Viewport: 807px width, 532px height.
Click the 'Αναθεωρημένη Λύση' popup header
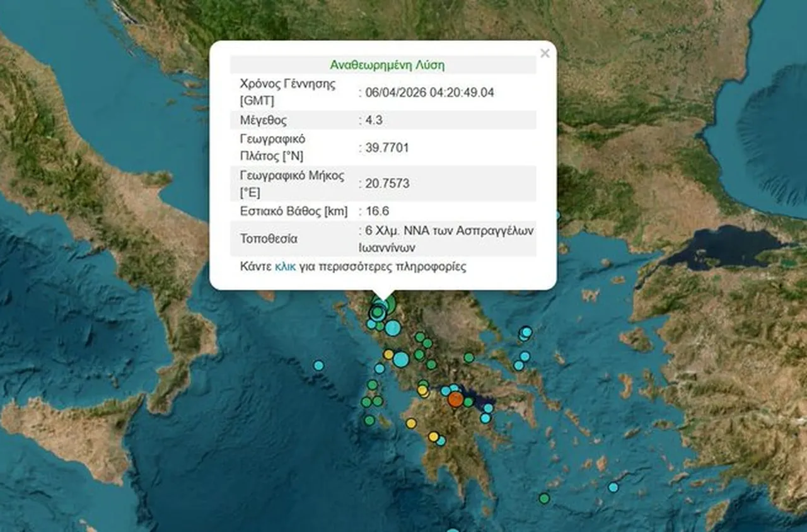[x=387, y=65]
